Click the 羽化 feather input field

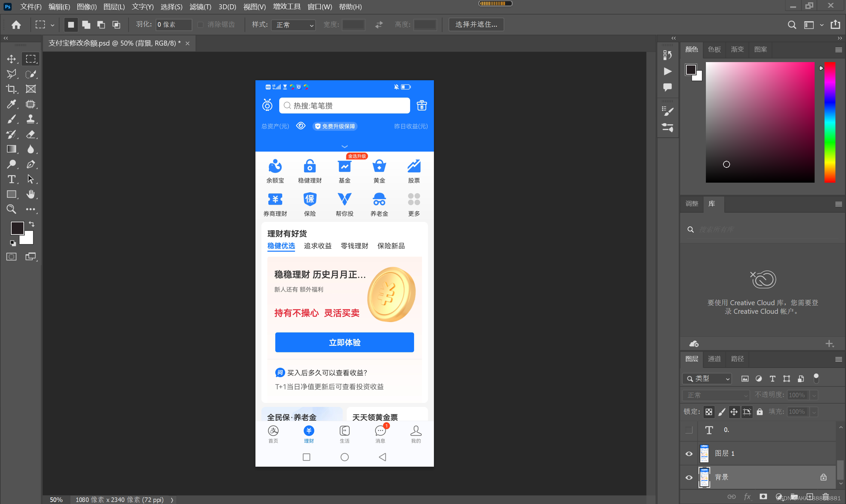point(173,25)
